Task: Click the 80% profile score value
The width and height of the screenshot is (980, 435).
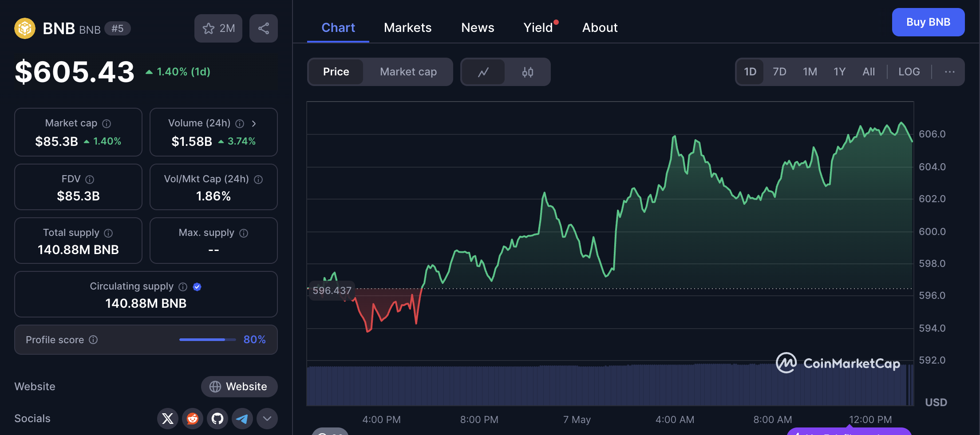Action: (x=254, y=340)
